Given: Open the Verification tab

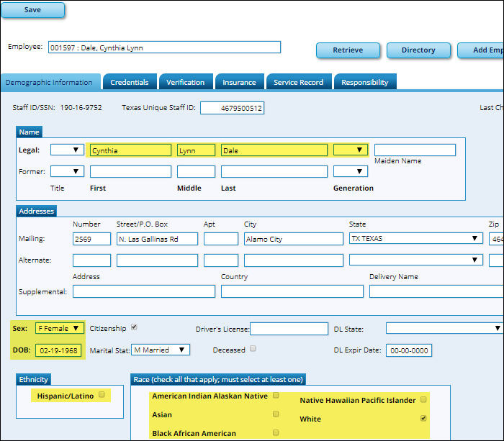Looking at the screenshot, I should coord(186,82).
